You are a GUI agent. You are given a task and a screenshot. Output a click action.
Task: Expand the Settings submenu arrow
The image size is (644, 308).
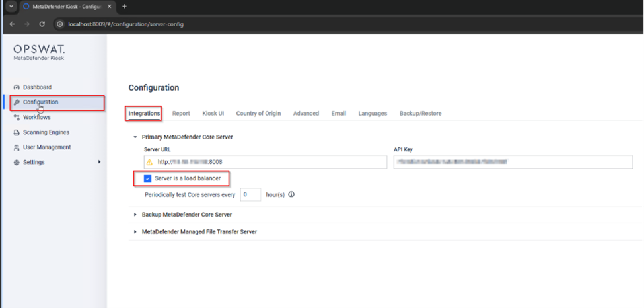100,163
